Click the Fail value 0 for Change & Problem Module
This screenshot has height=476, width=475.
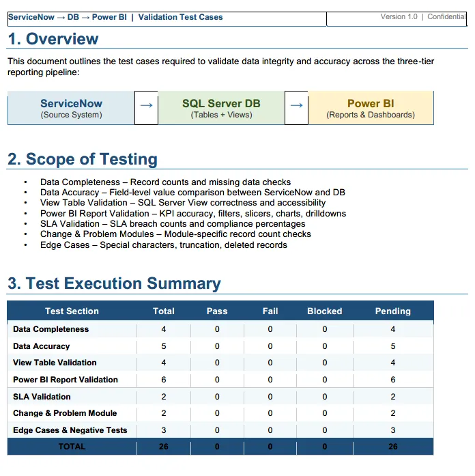[270, 413]
